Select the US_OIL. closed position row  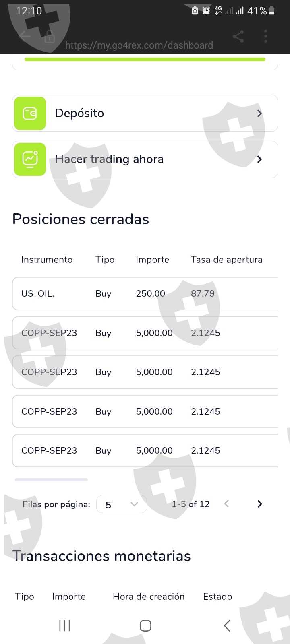[145, 294]
